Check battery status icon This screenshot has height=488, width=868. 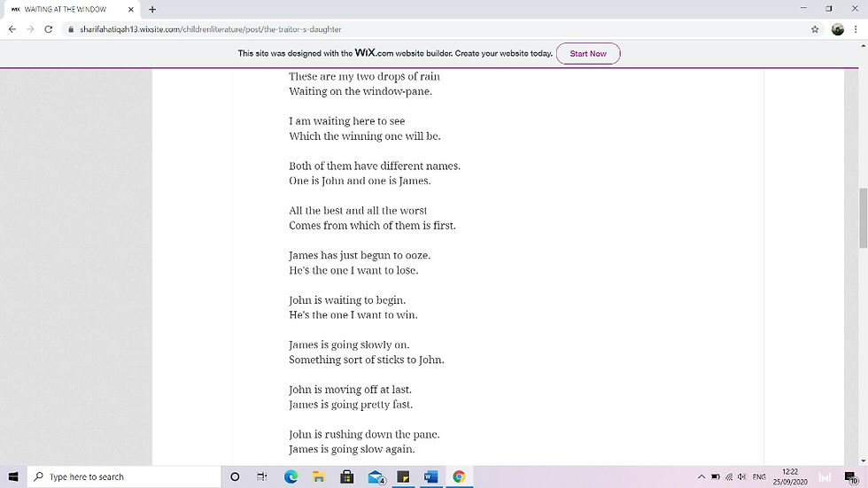[x=716, y=476]
